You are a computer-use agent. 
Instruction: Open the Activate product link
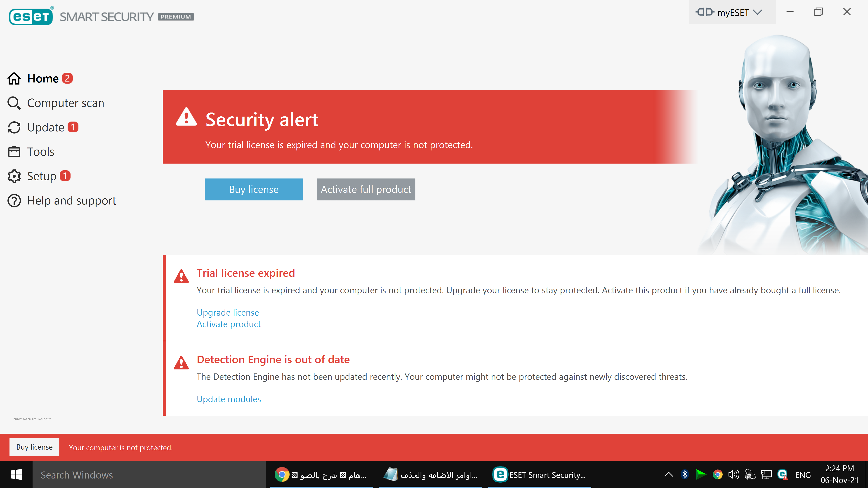229,324
